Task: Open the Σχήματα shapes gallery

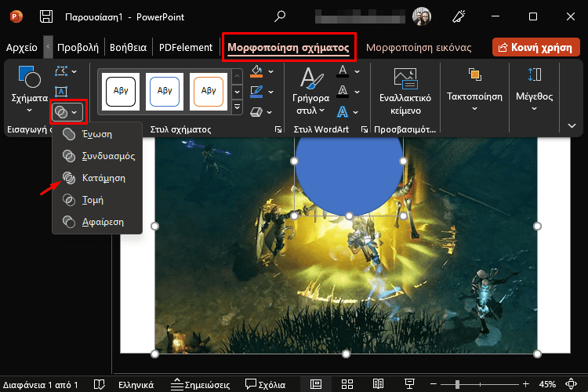Action: (x=29, y=89)
